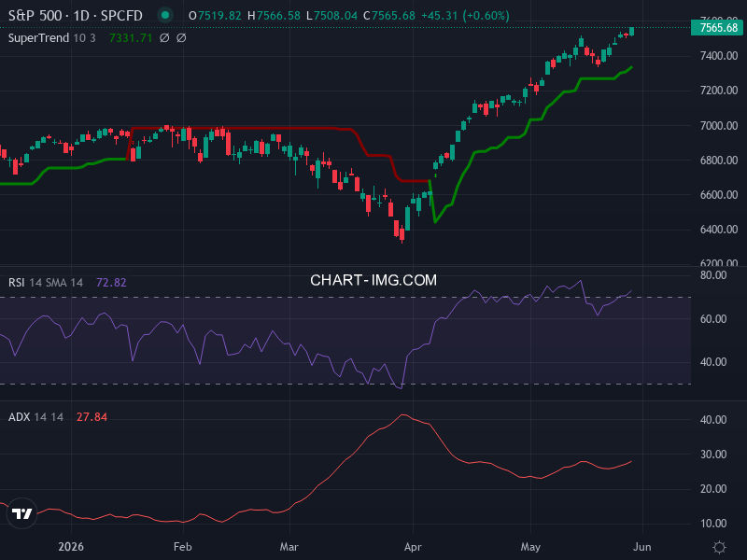Click the ADX 14 14 label
Viewport: 747px width, 560px height.
pyautogui.click(x=35, y=417)
